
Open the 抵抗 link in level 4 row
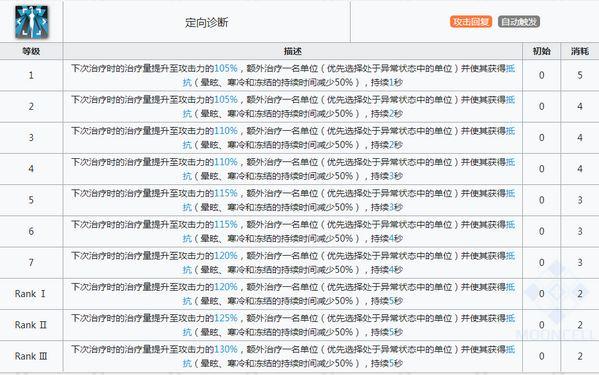tap(510, 162)
